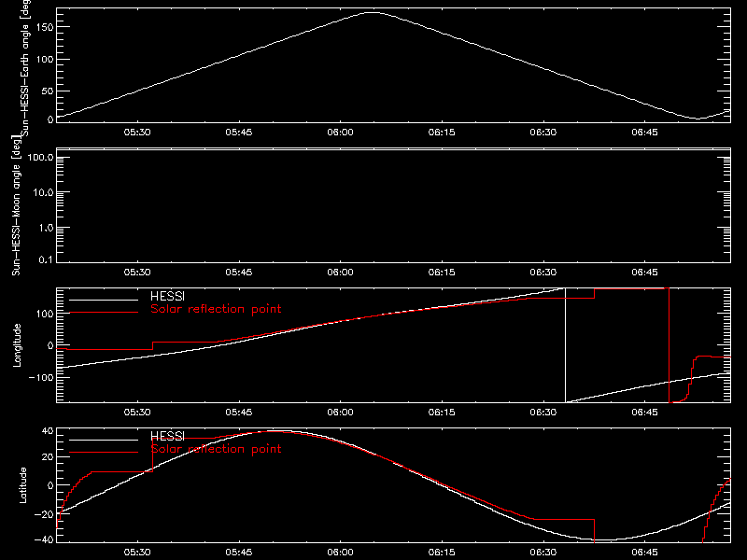Click the 0.1 tick on Moon angle plot
Image resolution: width=747 pixels, height=560 pixels.
(46, 259)
